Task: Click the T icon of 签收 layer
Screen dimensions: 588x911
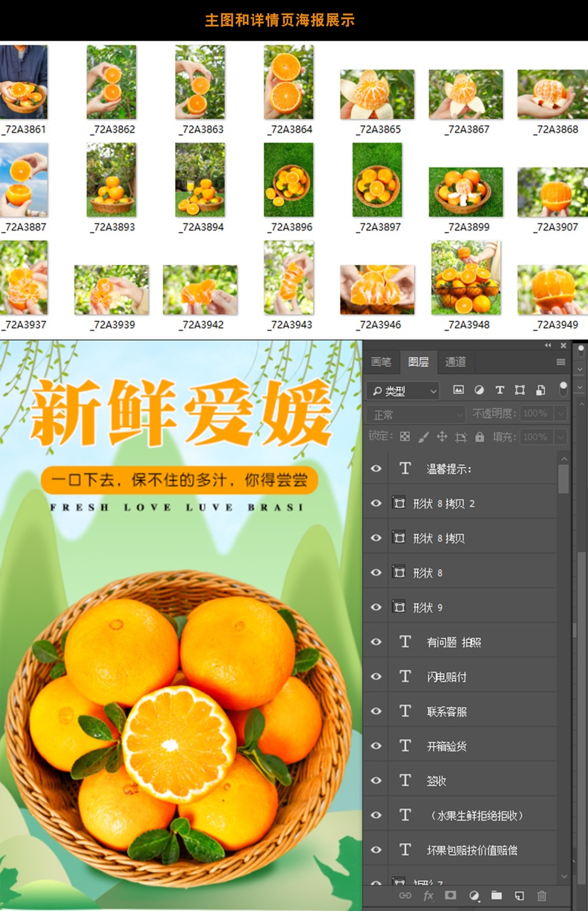Action: pos(405,780)
